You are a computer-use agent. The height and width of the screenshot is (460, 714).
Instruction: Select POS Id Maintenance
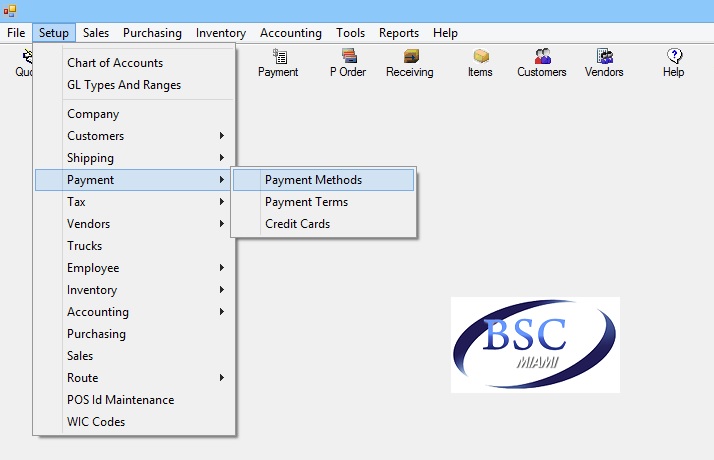tap(134, 400)
